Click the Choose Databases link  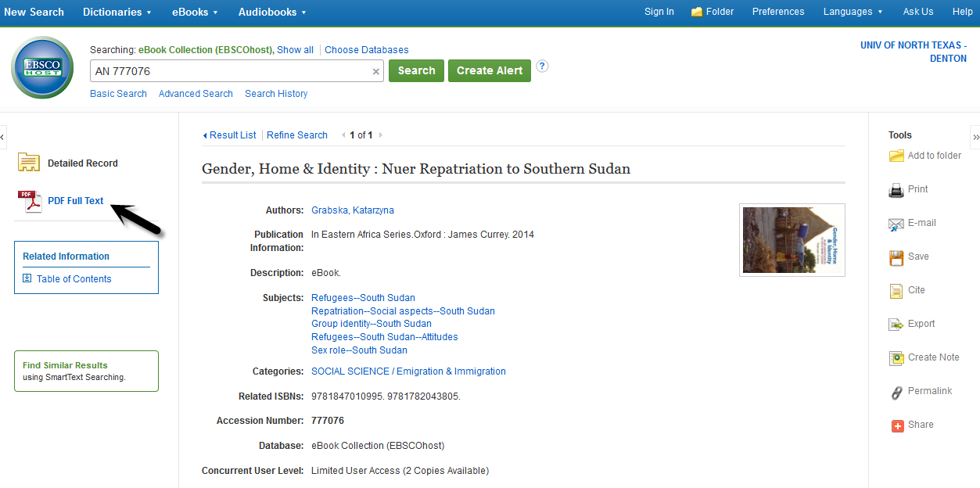click(367, 49)
